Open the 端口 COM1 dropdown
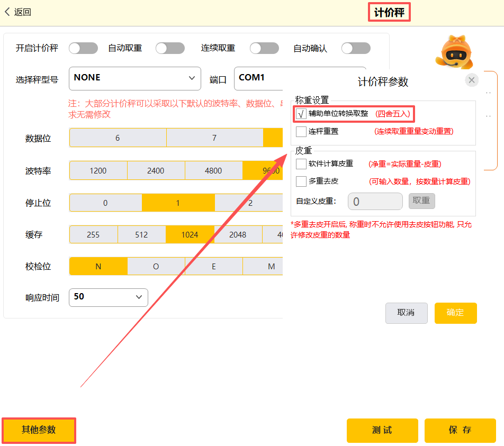 point(259,78)
